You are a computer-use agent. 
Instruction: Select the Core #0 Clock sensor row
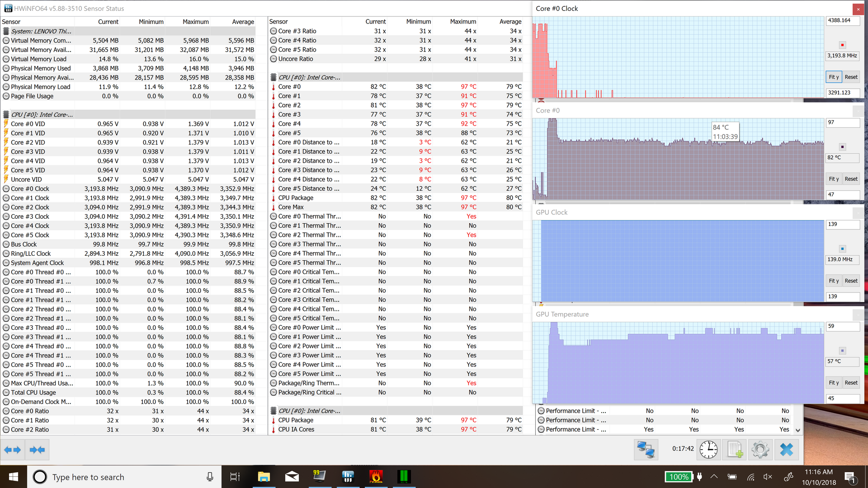pyautogui.click(x=30, y=189)
